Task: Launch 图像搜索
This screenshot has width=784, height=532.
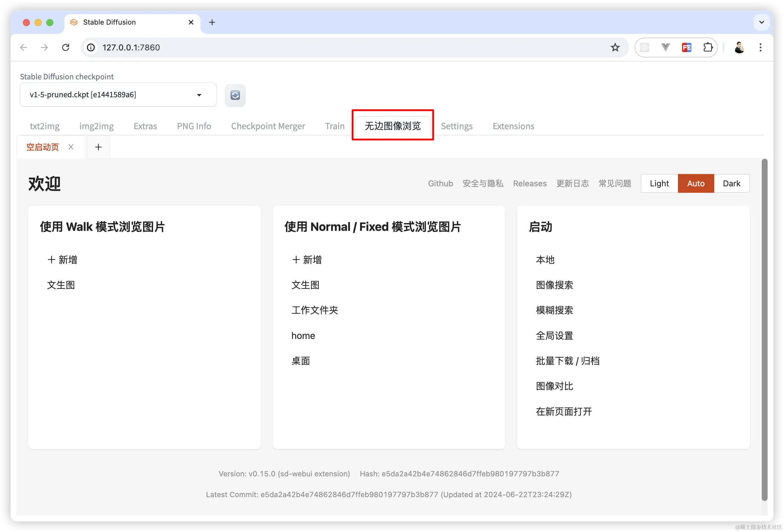Action: pyautogui.click(x=554, y=285)
